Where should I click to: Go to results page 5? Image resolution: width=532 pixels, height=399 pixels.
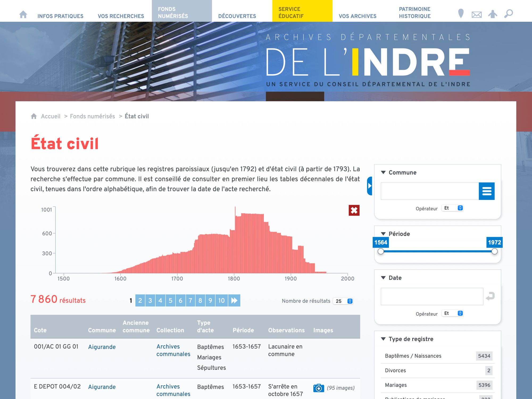click(170, 300)
